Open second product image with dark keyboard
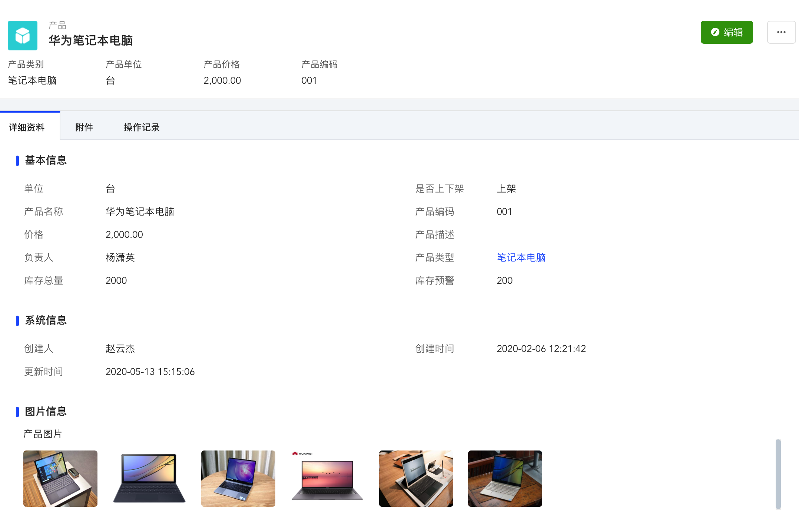Image resolution: width=799 pixels, height=532 pixels. (x=149, y=478)
